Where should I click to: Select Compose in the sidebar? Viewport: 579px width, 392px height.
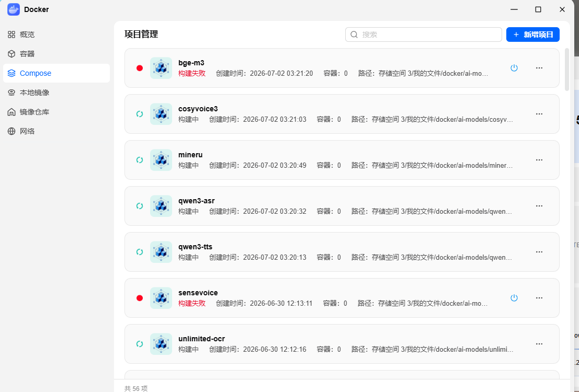pyautogui.click(x=56, y=73)
